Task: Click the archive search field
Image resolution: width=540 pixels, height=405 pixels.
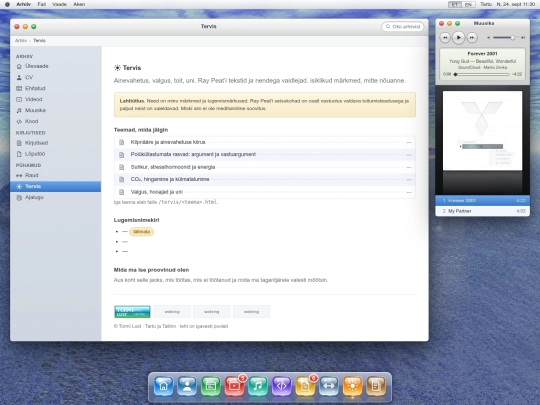Action: 403,27
